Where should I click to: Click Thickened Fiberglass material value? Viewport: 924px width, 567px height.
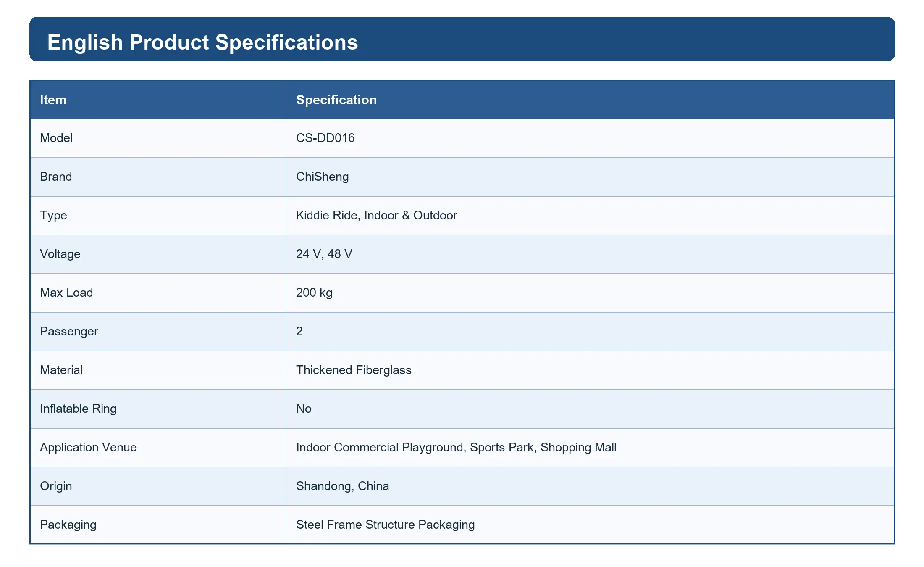(x=354, y=370)
